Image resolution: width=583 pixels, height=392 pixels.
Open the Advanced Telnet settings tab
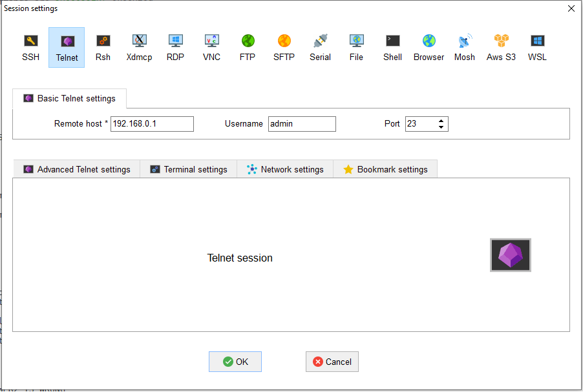point(77,169)
